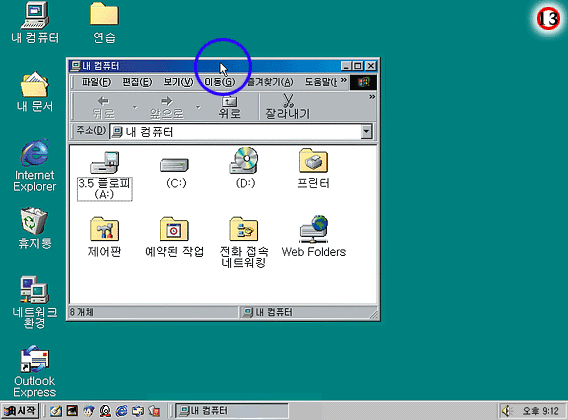The width and height of the screenshot is (568, 420).
Task: Click the volume speaker tray icon
Action: [506, 411]
